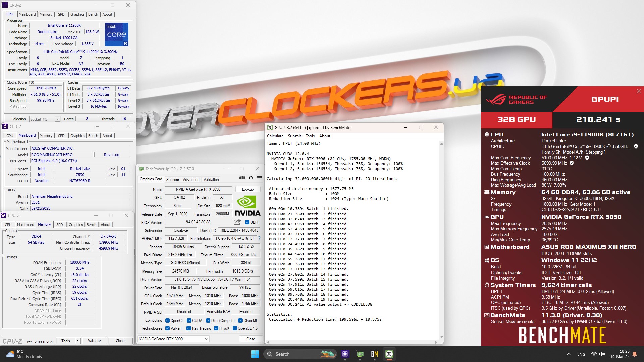Image resolution: width=644 pixels, height=362 pixels.
Task: Toggle the DirectML checkbox
Action: click(x=240, y=320)
